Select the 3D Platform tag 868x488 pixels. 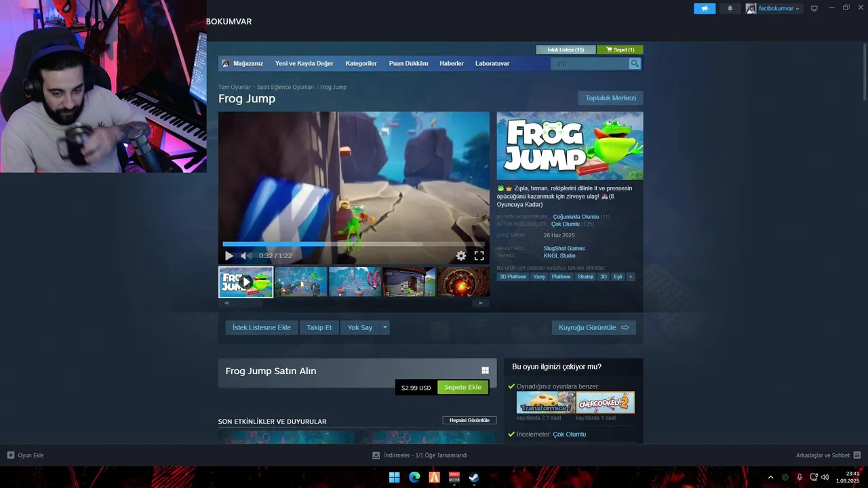pos(513,277)
